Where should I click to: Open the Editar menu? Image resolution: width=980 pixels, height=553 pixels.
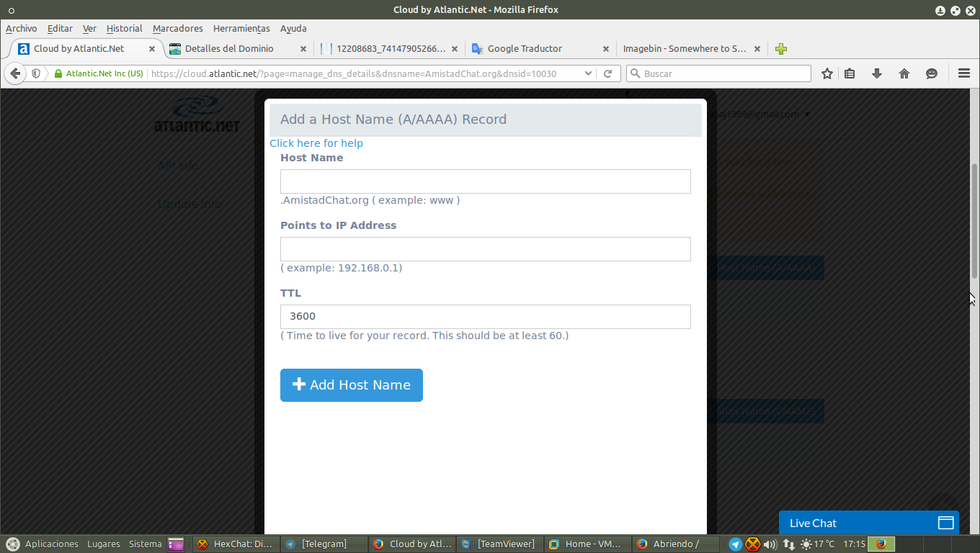coord(60,28)
